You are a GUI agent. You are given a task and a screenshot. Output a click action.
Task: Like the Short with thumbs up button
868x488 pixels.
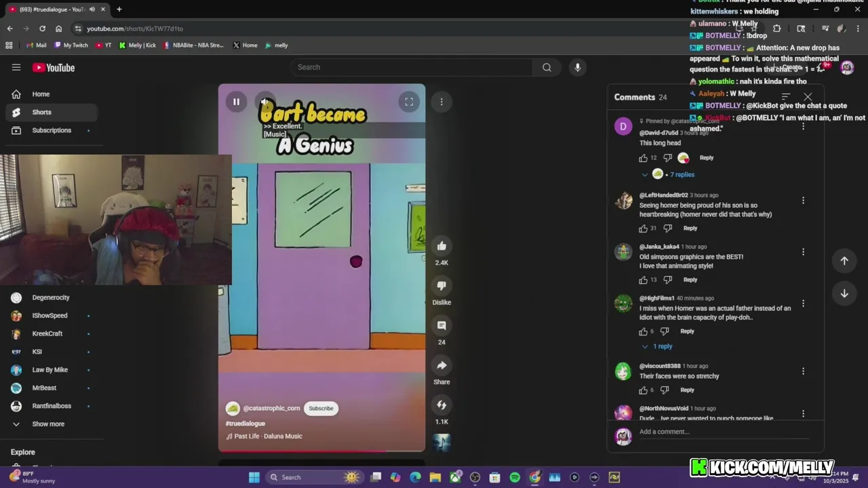[x=441, y=246]
